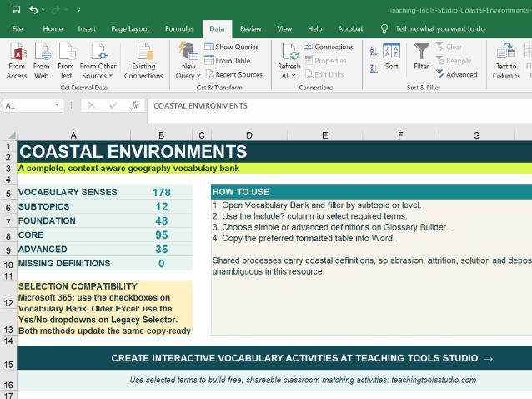This screenshot has width=532, height=399.
Task: Open the New Query dropdown
Action: pos(188,61)
